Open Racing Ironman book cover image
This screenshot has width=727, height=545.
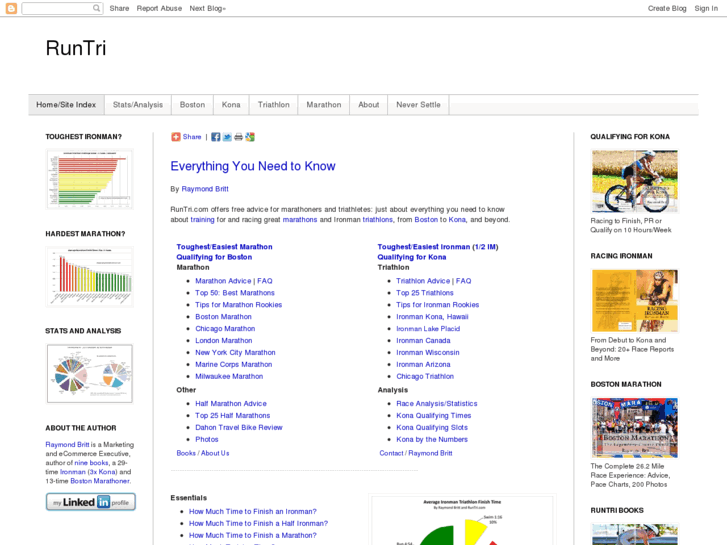pyautogui.click(x=635, y=301)
